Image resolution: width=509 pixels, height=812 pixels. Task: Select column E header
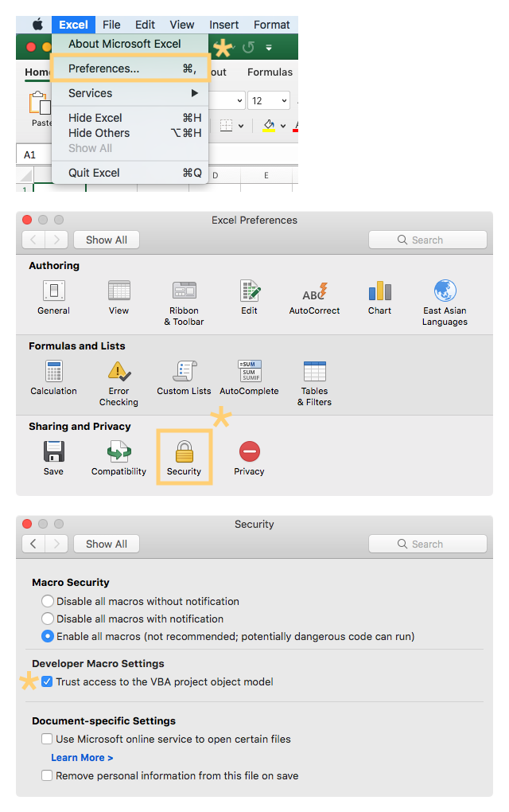tap(266, 176)
